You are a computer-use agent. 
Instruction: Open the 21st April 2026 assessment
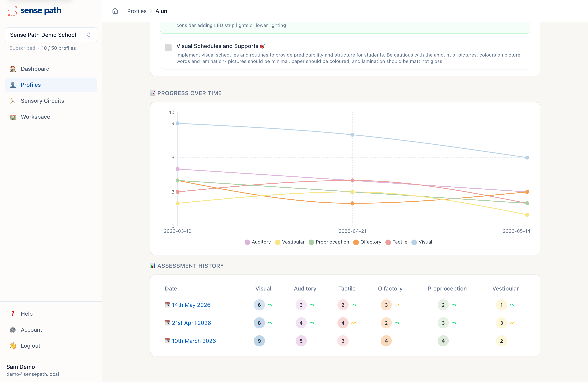(x=191, y=323)
